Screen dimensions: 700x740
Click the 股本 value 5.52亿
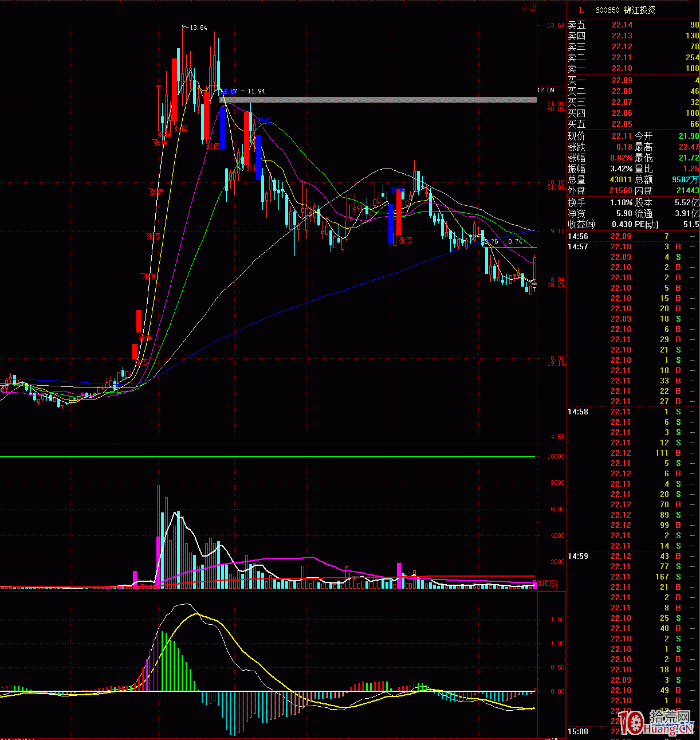(x=687, y=202)
